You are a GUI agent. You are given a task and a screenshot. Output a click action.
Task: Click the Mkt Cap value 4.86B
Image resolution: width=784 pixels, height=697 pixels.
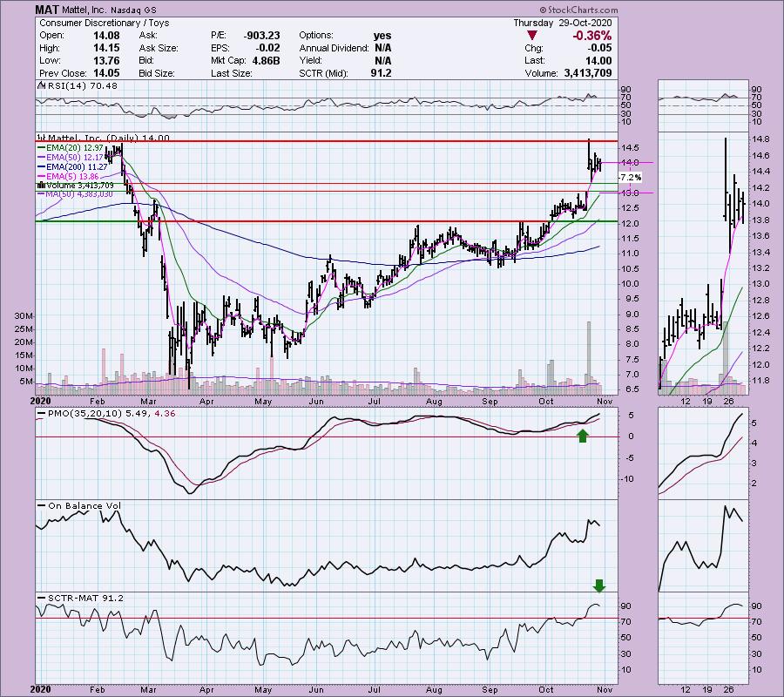(266, 60)
